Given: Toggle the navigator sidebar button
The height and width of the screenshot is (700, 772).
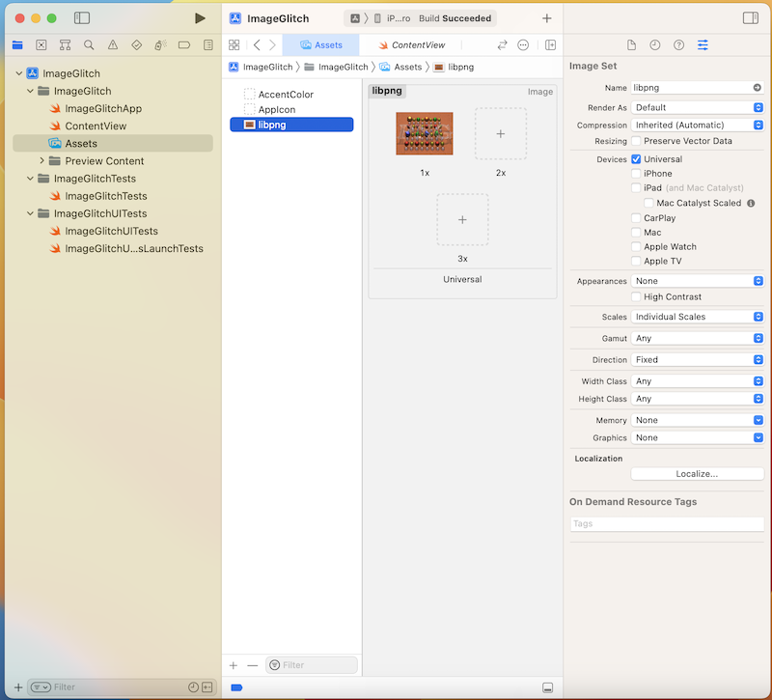Looking at the screenshot, I should (x=82, y=18).
